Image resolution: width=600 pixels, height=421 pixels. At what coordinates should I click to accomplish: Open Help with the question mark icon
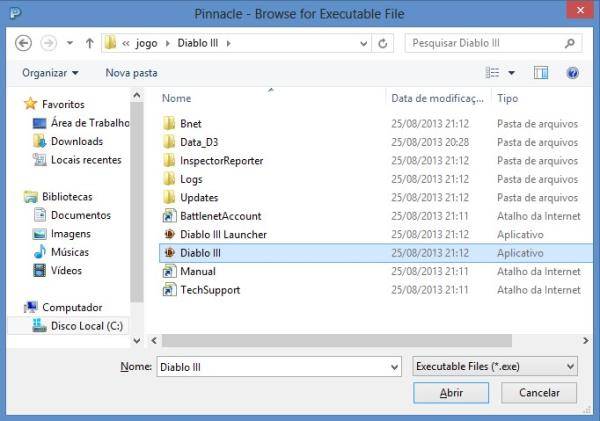[x=572, y=73]
